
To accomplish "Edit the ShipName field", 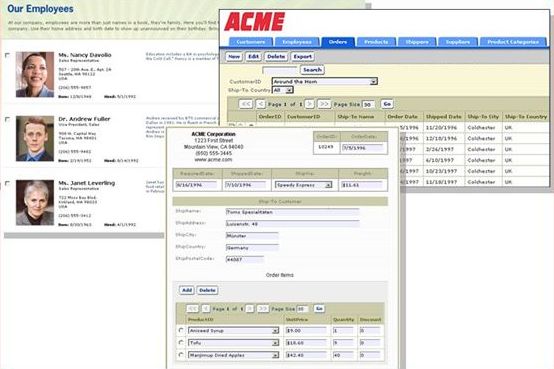I will [x=293, y=212].
